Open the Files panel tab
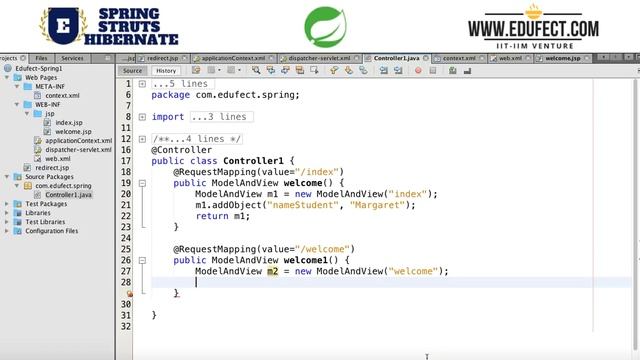640x360 pixels. [x=41, y=58]
